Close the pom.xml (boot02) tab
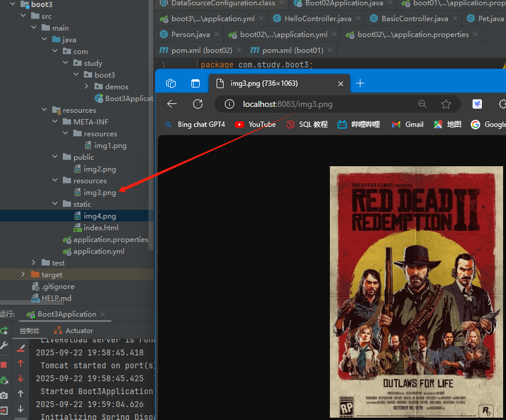Screen dimensions: 506x420 click(x=239, y=50)
